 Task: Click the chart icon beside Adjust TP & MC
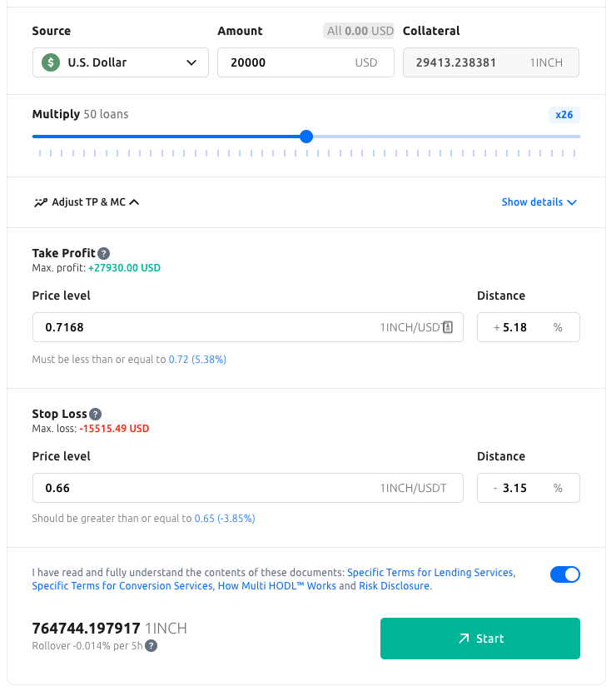pyautogui.click(x=41, y=202)
